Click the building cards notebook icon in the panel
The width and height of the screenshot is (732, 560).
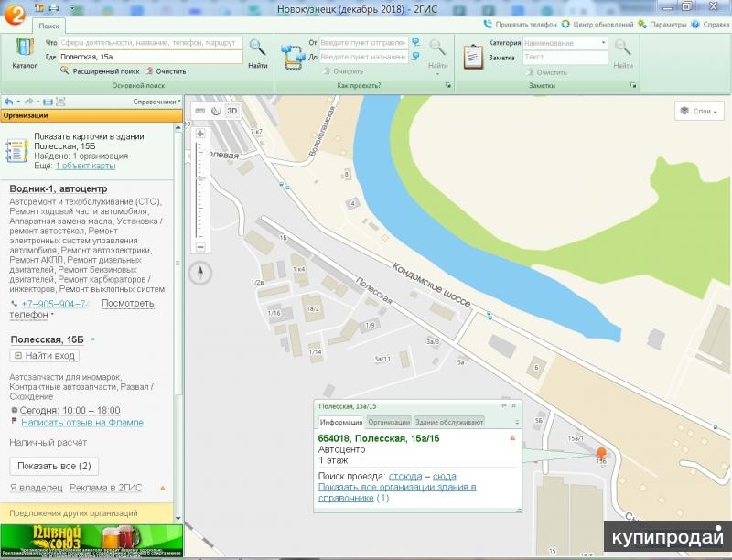pos(16,150)
